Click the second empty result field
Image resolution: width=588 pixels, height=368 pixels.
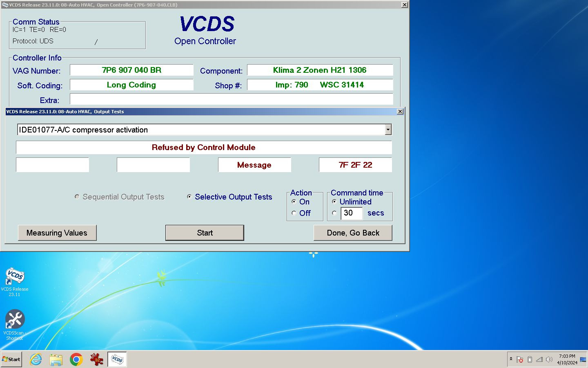(153, 165)
